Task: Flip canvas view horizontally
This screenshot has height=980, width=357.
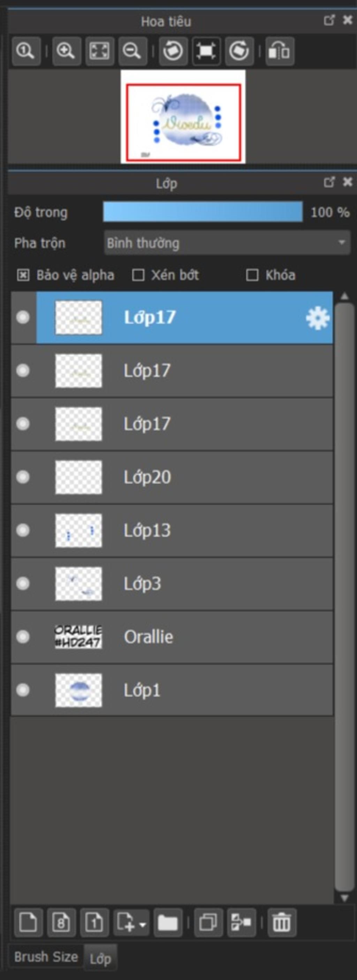Action: click(279, 51)
